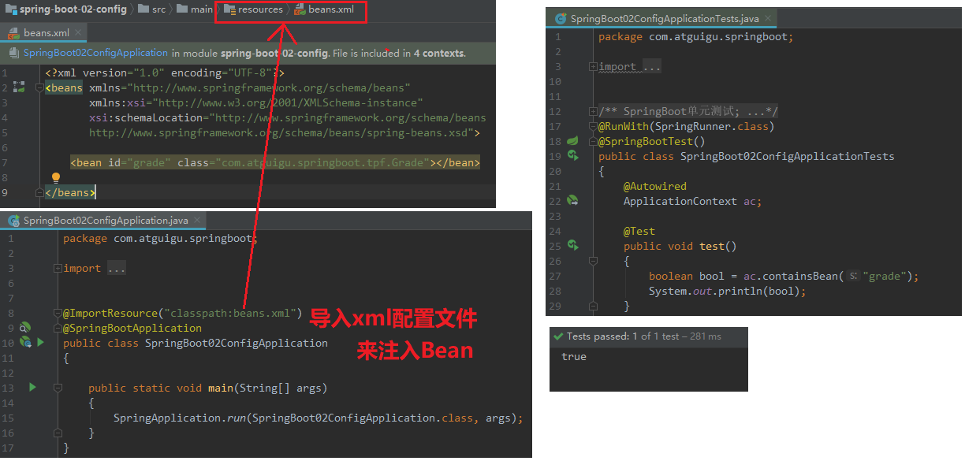Image resolution: width=980 pixels, height=472 pixels.
Task: Run test() method from gutter icon
Action: [573, 246]
